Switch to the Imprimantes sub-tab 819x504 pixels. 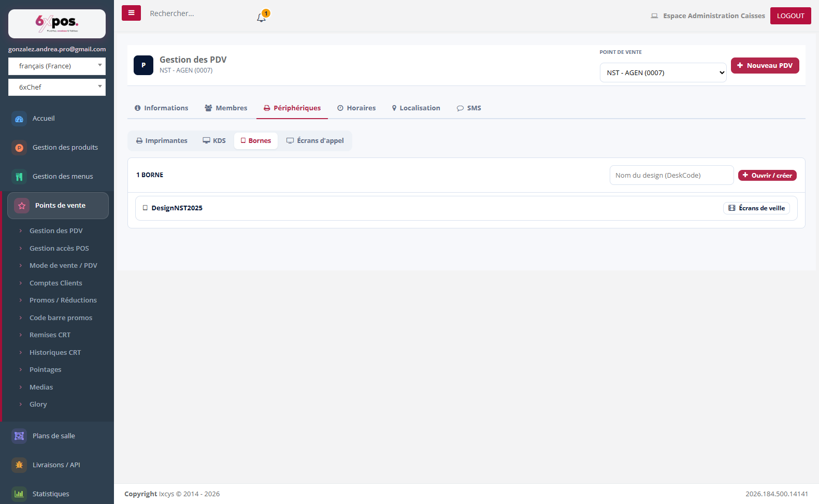click(162, 141)
